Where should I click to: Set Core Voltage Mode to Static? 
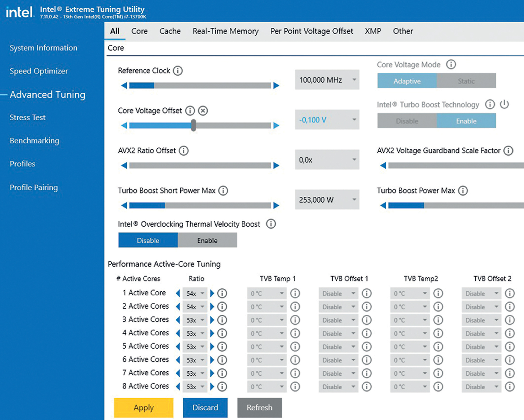(x=466, y=81)
